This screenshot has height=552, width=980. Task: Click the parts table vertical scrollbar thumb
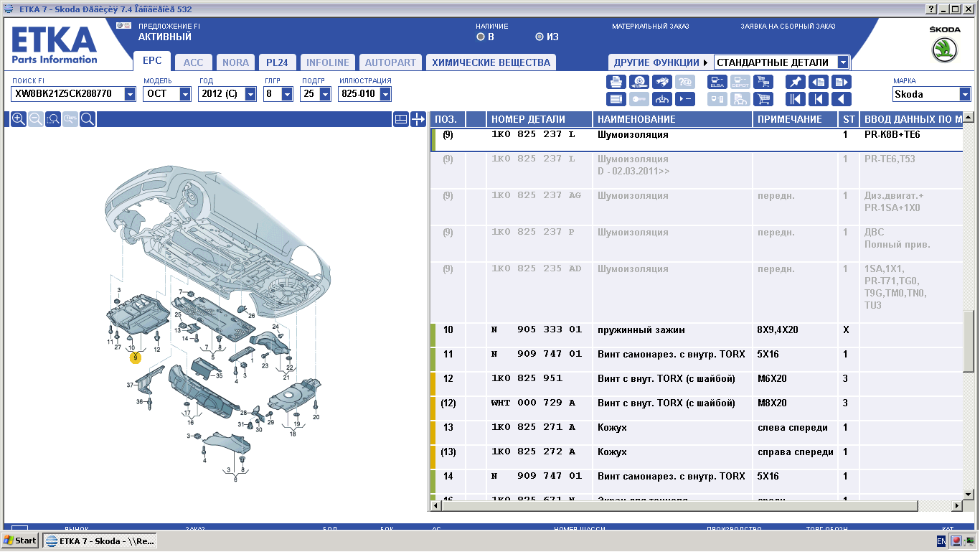(x=969, y=341)
